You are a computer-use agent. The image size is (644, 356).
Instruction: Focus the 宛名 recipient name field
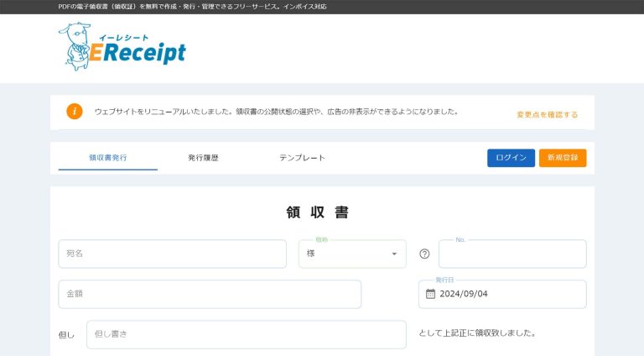[x=173, y=254]
